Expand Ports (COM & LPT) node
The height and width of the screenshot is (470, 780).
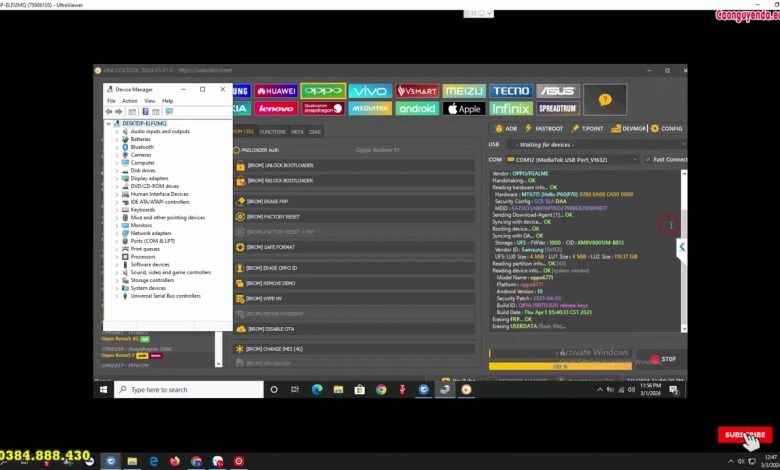(x=117, y=241)
